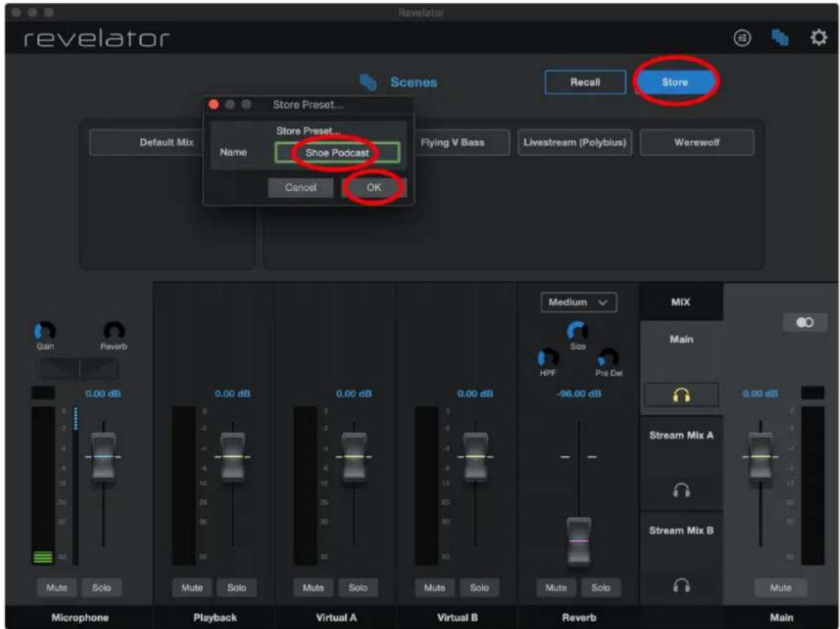Toggle the link switch above Main fader

[805, 322]
